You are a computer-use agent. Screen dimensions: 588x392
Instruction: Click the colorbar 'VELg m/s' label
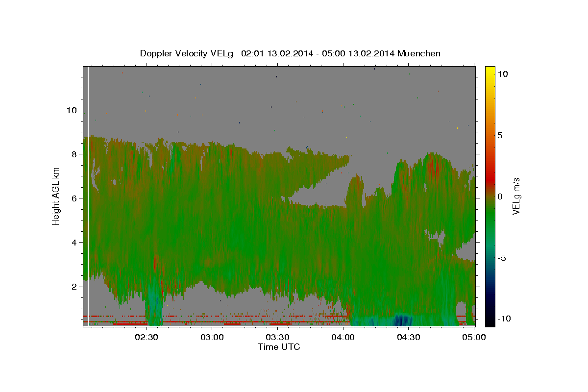(x=516, y=196)
